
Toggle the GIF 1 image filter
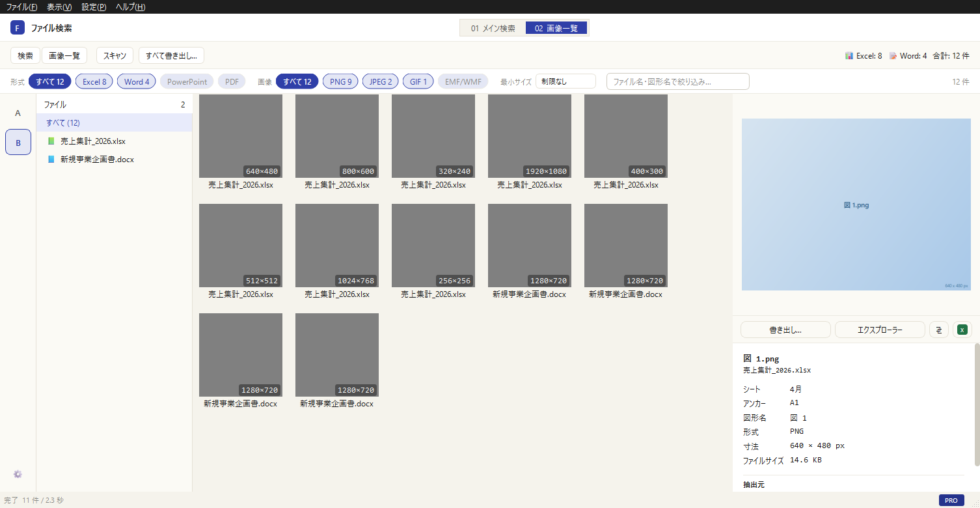[418, 81]
